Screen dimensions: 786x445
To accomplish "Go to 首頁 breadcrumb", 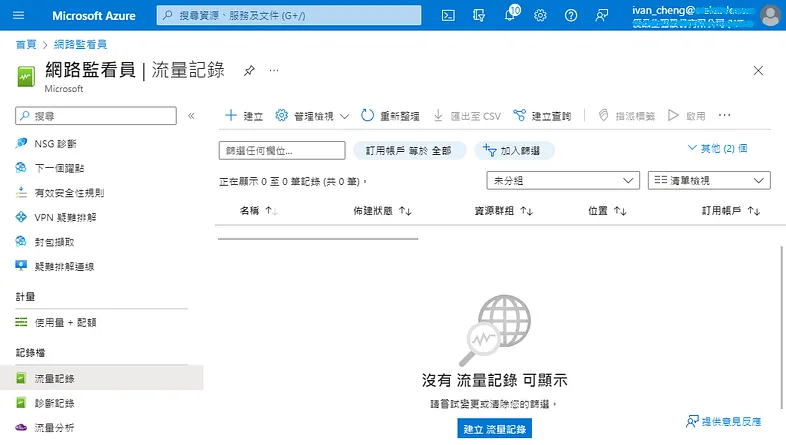I will [26, 45].
